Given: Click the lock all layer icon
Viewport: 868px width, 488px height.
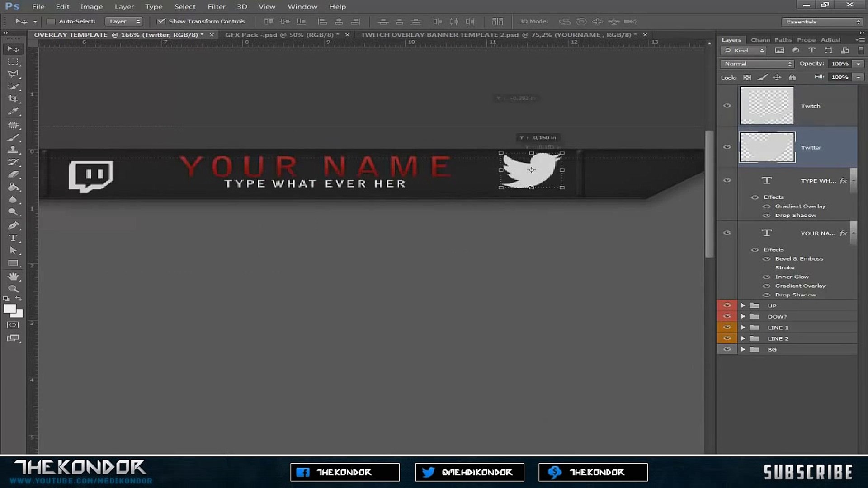Looking at the screenshot, I should [x=792, y=77].
